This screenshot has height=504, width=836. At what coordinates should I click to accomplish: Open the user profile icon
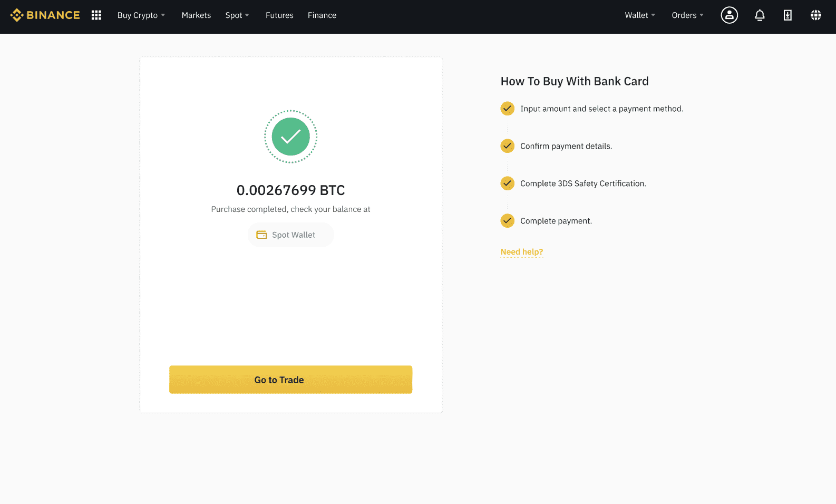pyautogui.click(x=730, y=15)
